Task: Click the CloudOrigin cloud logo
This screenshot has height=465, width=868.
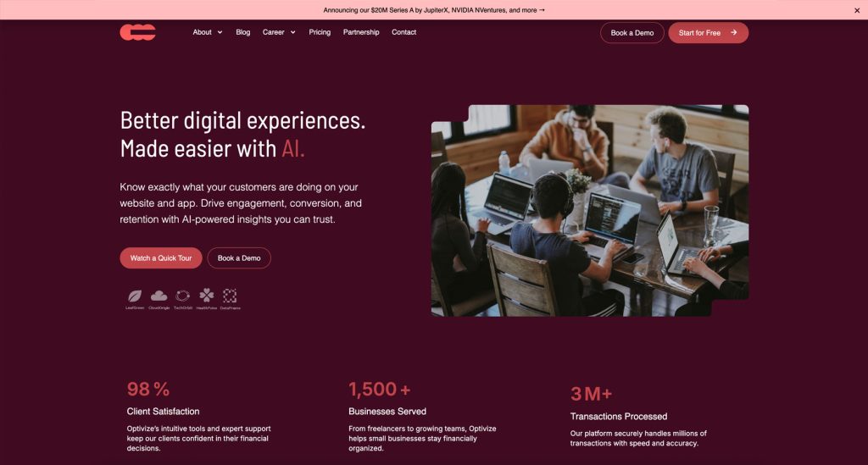Action: [x=159, y=296]
